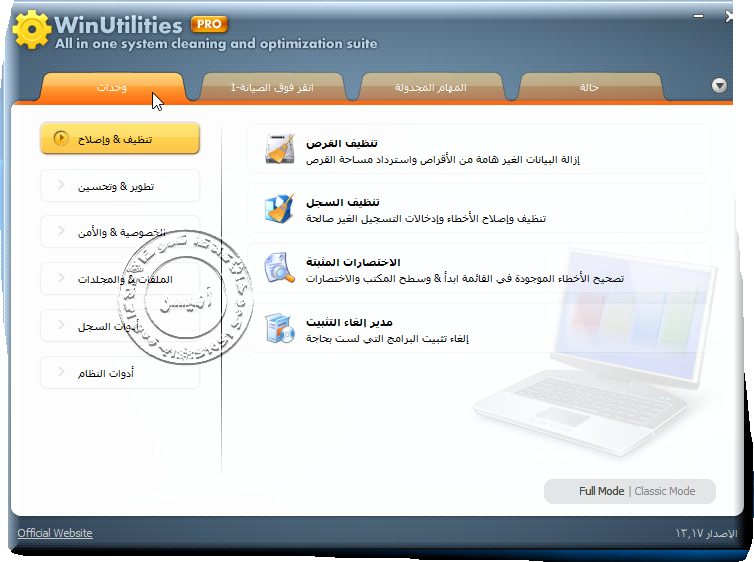The height and width of the screenshot is (562, 754).
Task: Open the Uninstall Manager disc icon
Action: 279,328
